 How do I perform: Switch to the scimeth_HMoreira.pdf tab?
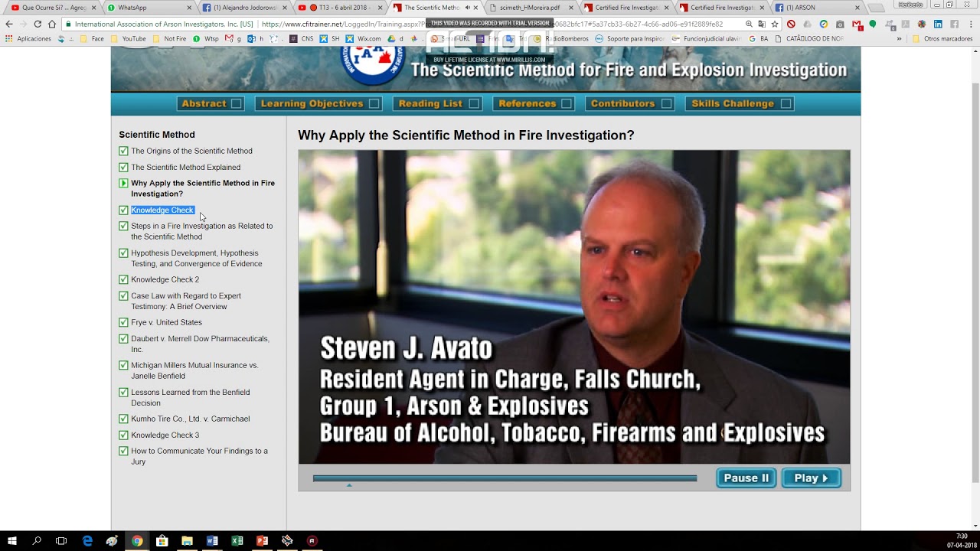[531, 8]
